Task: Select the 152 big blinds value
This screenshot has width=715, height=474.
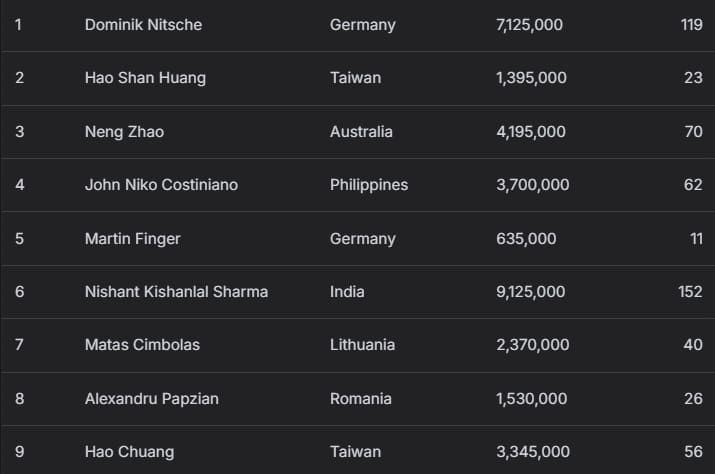Action: (690, 292)
